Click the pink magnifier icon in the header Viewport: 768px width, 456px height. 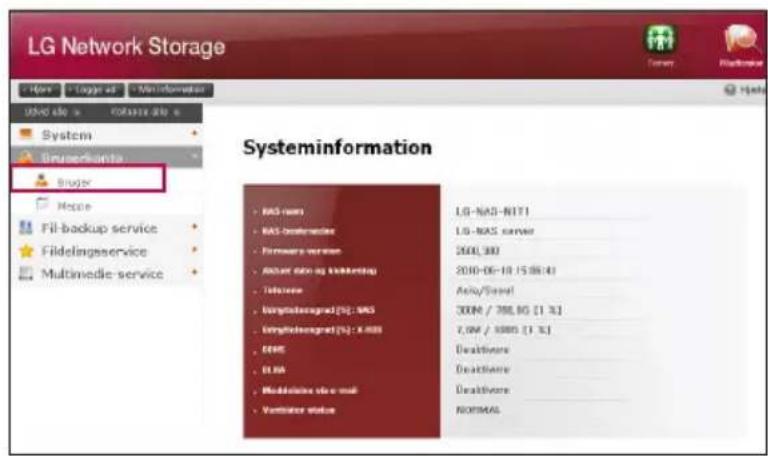point(742,39)
